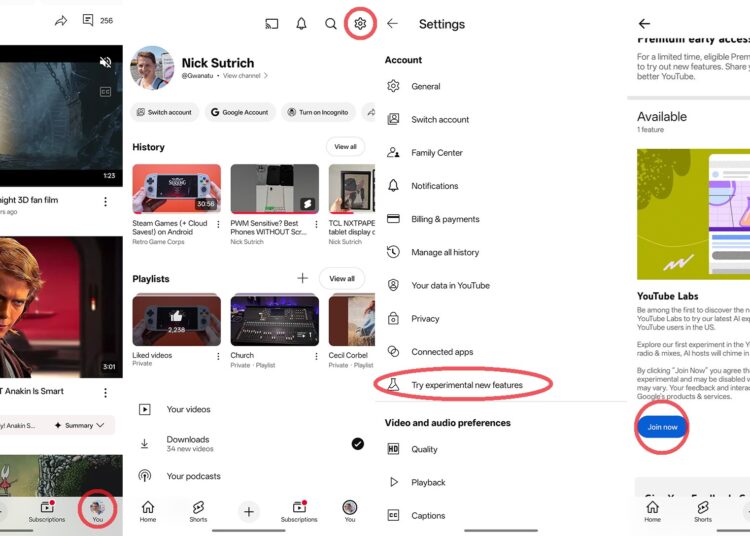Tap You tab in profile screen bottom bar

[x=350, y=511]
